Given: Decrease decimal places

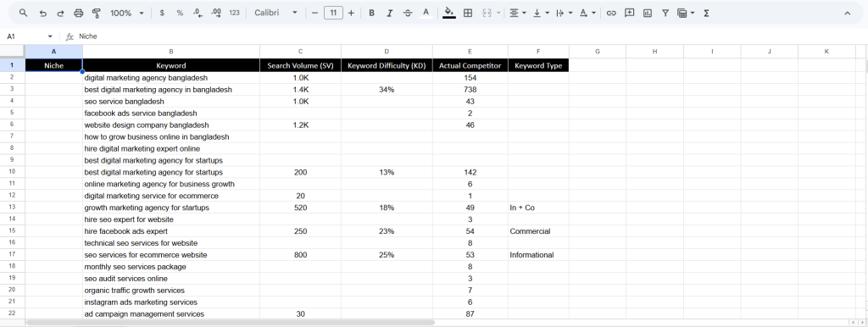Looking at the screenshot, I should [x=198, y=13].
